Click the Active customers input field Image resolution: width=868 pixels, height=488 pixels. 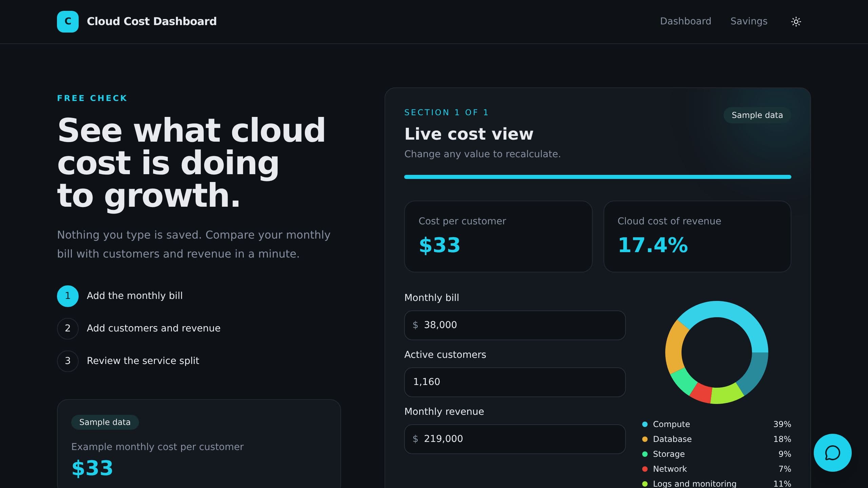(515, 382)
